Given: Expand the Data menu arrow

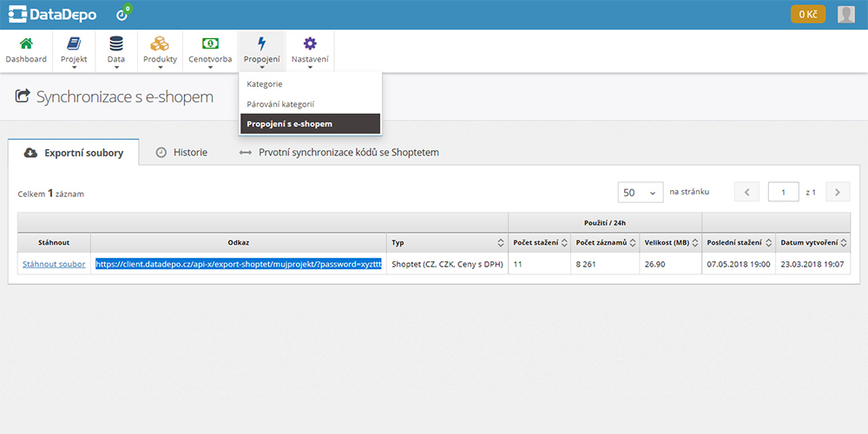Looking at the screenshot, I should [116, 68].
